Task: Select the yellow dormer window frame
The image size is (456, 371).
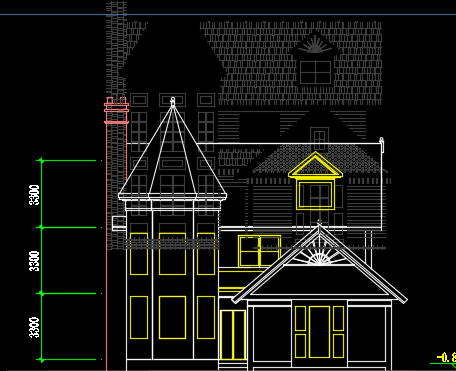Action: point(315,195)
